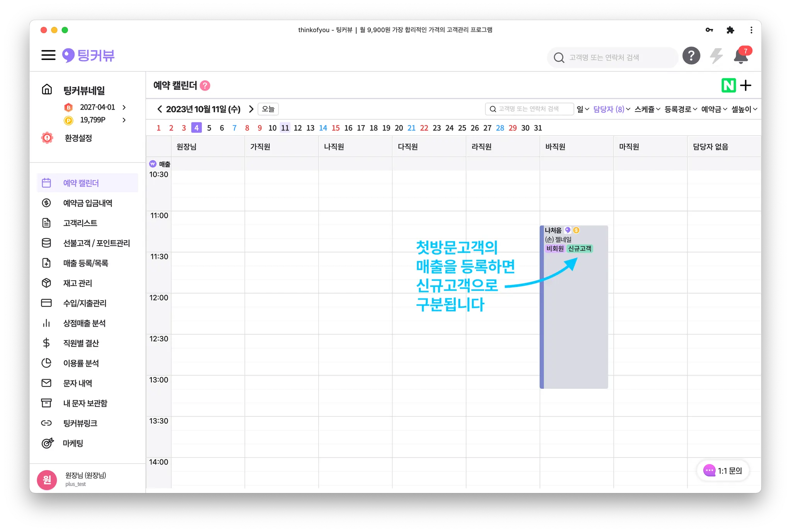Click pink help icon beside 예약 캘린더
Image resolution: width=791 pixels, height=532 pixels.
coord(205,85)
